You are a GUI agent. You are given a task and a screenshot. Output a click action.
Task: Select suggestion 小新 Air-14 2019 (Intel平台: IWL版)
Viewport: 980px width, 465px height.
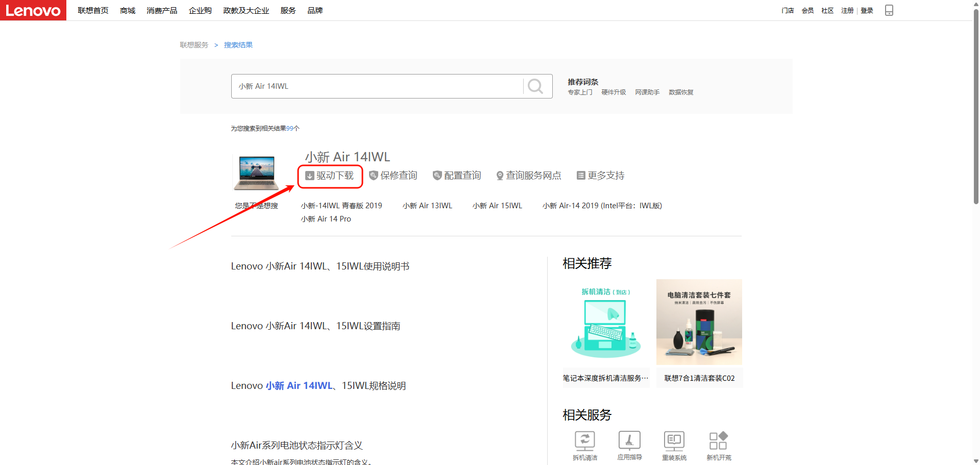602,206
